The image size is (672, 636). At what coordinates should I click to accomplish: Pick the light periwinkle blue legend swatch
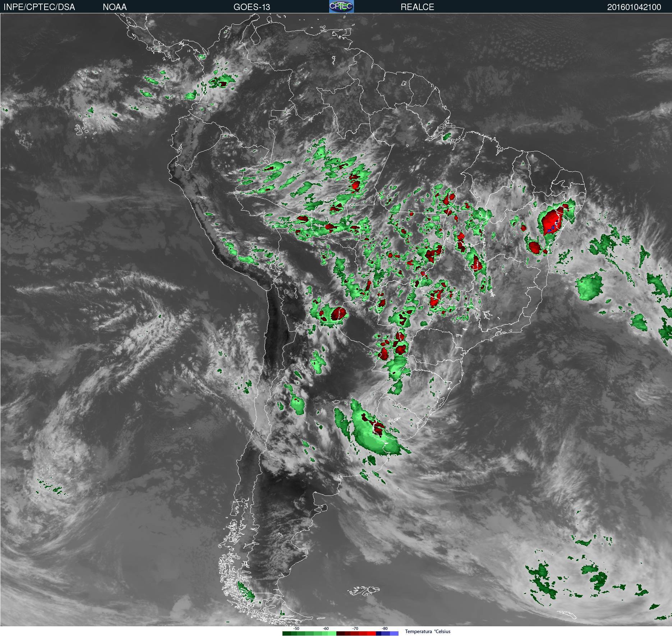[394, 633]
